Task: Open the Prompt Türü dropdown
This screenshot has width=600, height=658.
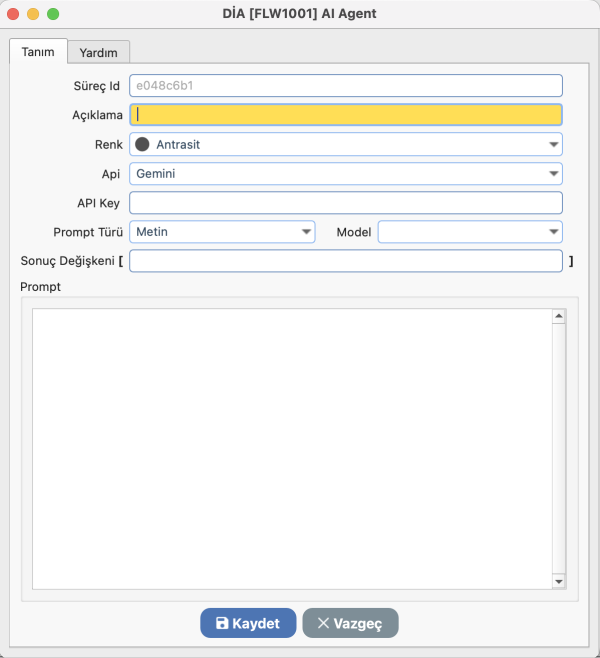Action: click(306, 232)
